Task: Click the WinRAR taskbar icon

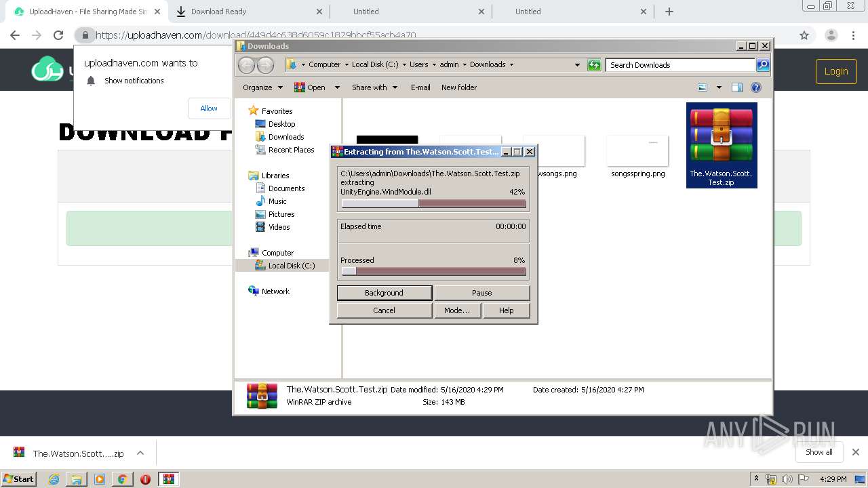Action: pos(169,479)
